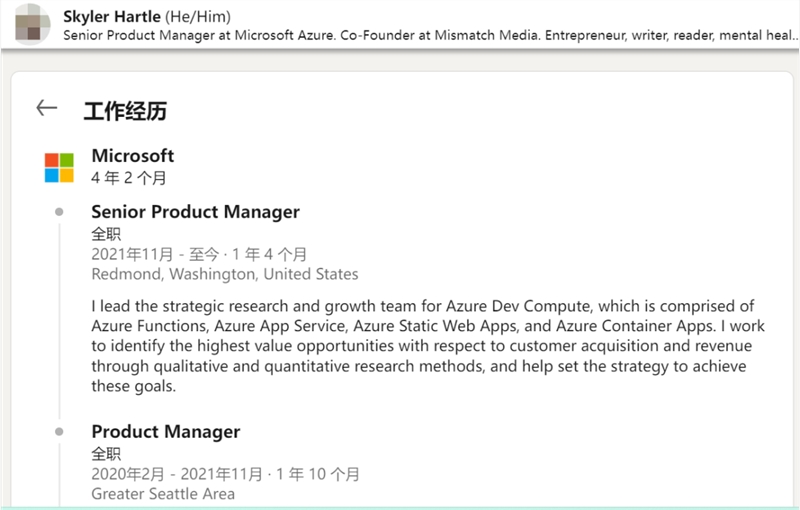The image size is (800, 510).
Task: Select the Senior Product Manager title
Action: point(195,212)
